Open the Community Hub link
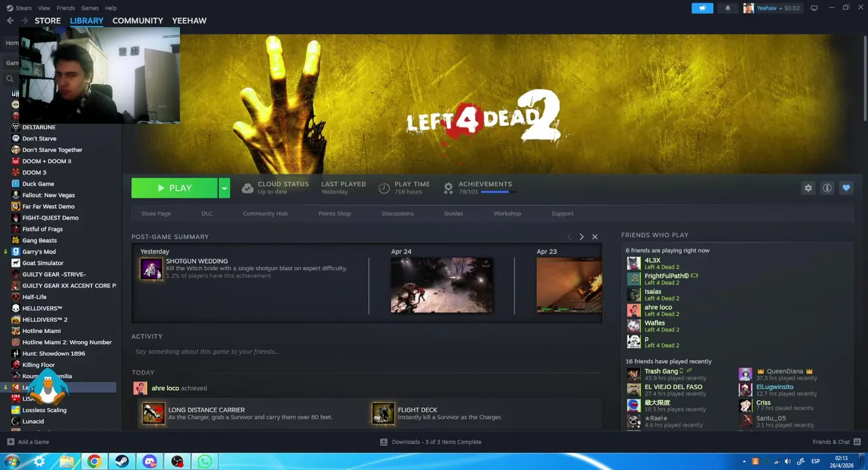 click(265, 213)
